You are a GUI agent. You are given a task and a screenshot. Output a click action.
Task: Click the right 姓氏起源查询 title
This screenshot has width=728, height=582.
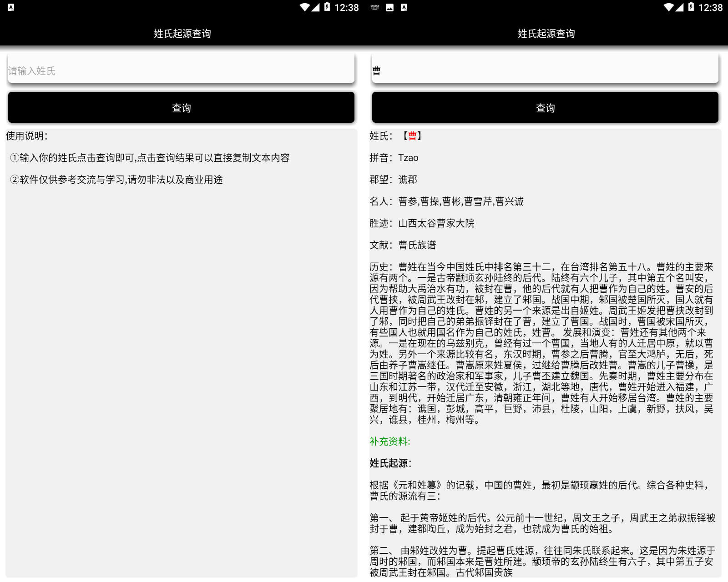pos(546,34)
